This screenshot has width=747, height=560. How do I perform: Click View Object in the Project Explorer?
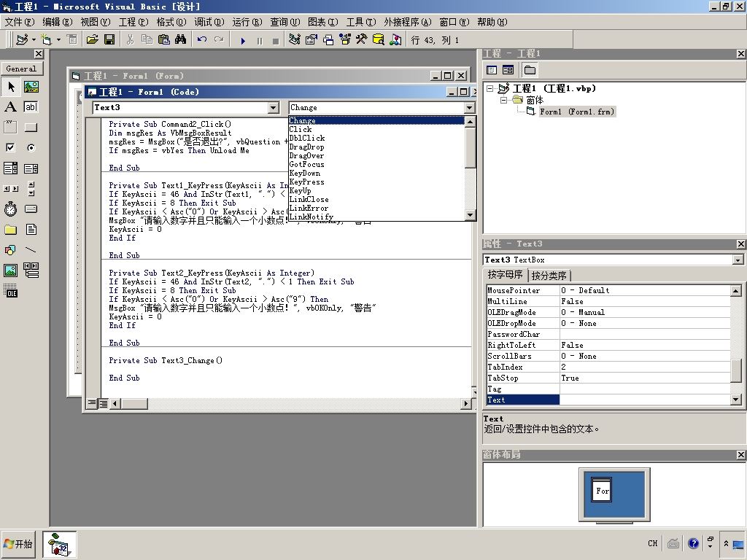click(508, 71)
